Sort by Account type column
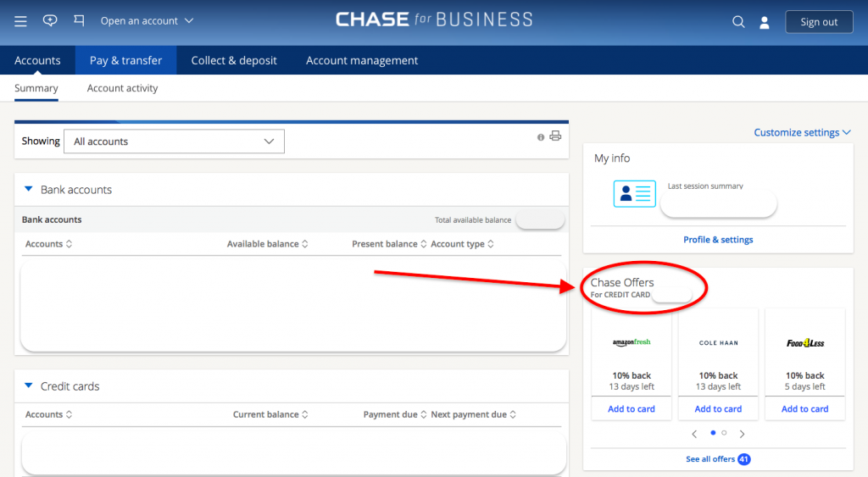 pos(462,244)
